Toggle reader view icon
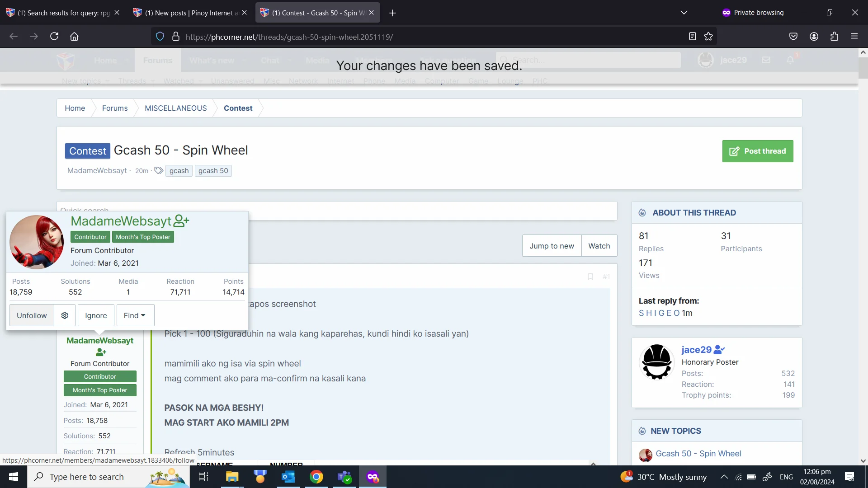Screen dimensions: 868x488 point(692,37)
